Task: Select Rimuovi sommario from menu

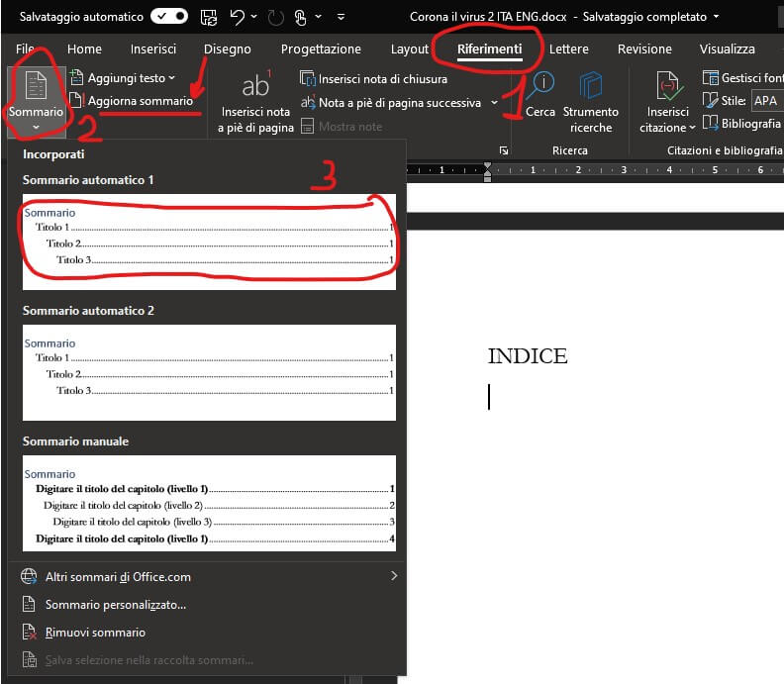Action: 95,633
